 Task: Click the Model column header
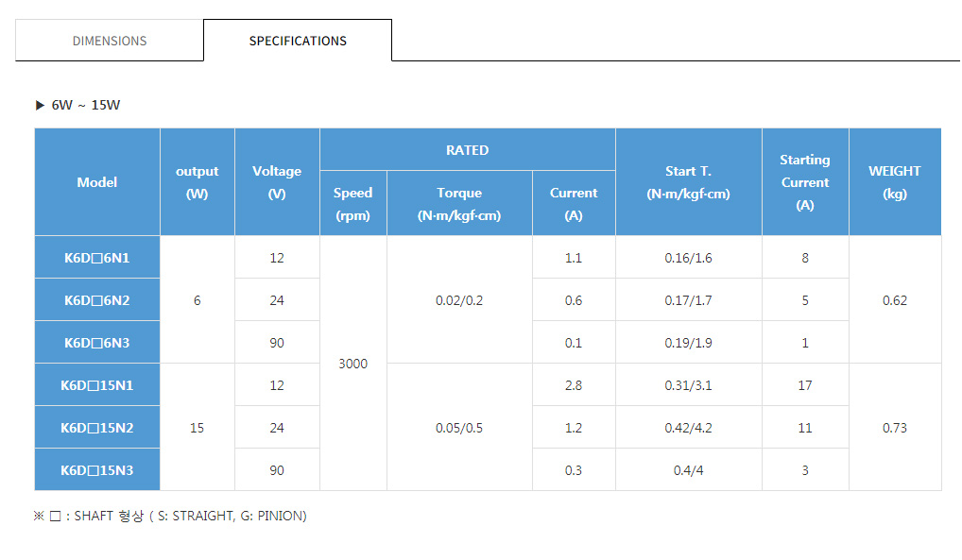click(x=97, y=182)
